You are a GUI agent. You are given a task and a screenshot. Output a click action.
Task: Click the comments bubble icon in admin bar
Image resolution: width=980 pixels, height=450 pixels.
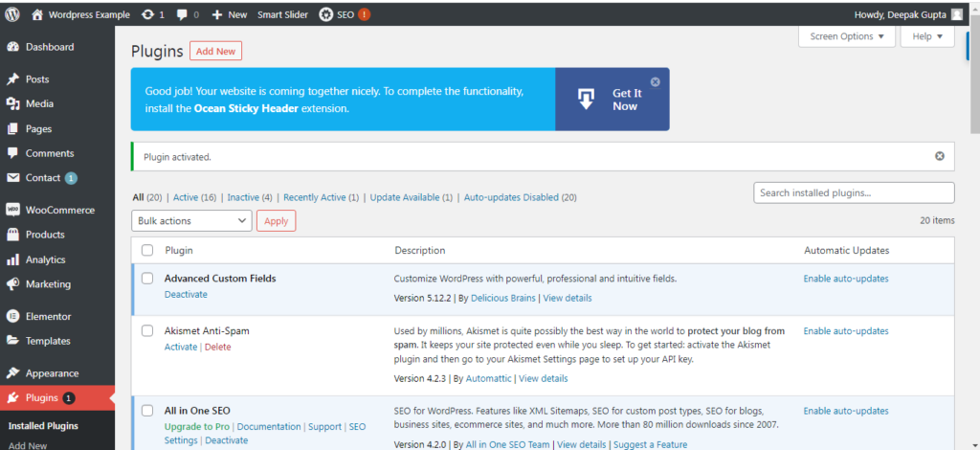(x=181, y=14)
